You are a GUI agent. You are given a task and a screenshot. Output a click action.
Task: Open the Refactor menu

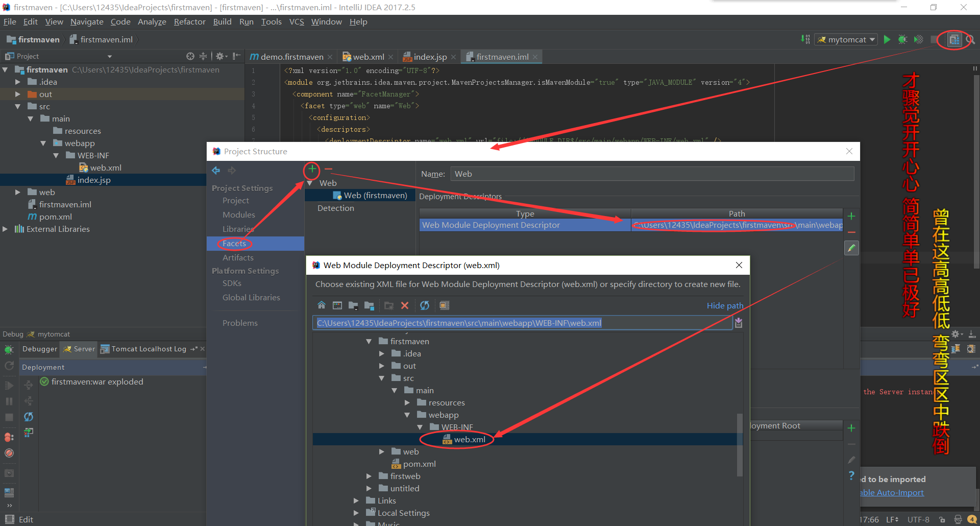(189, 21)
